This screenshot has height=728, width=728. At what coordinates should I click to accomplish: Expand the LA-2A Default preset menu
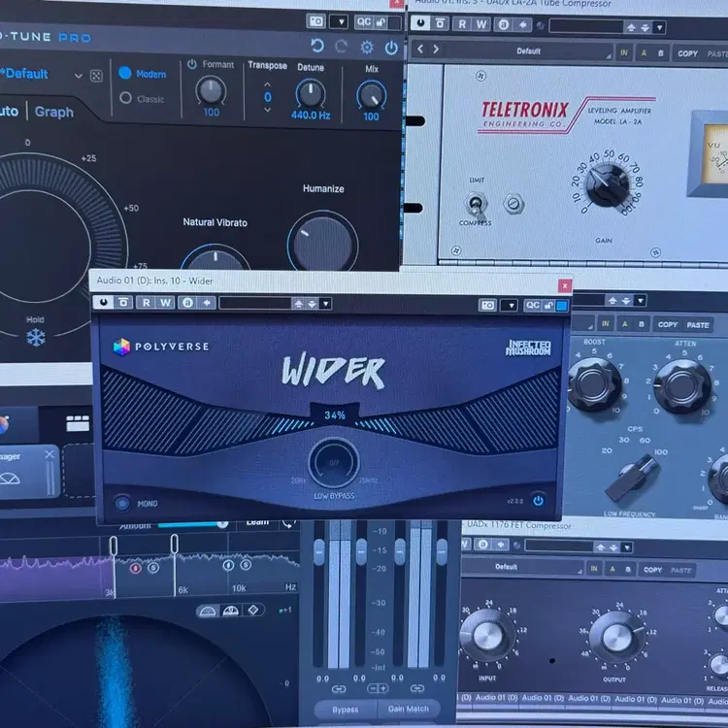pyautogui.click(x=529, y=50)
